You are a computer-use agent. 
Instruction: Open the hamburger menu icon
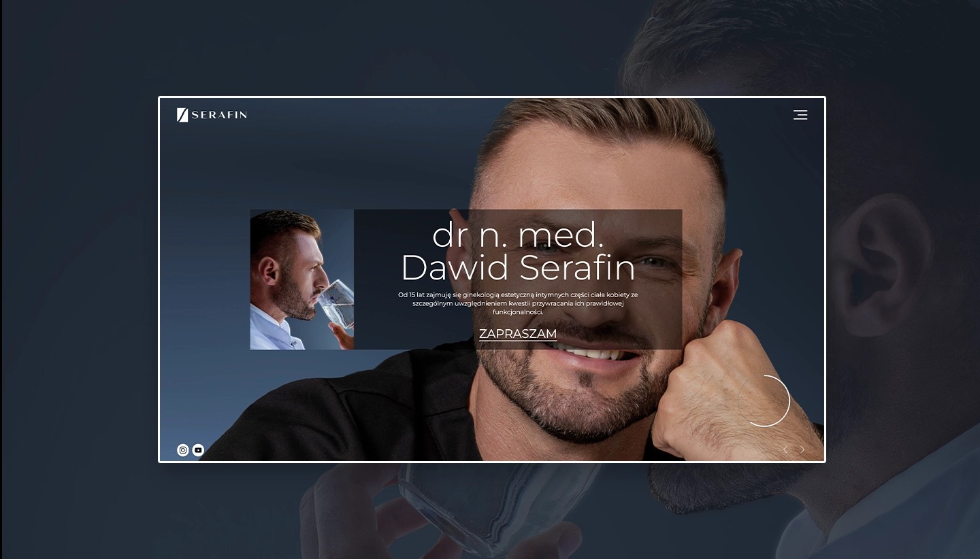pos(800,115)
